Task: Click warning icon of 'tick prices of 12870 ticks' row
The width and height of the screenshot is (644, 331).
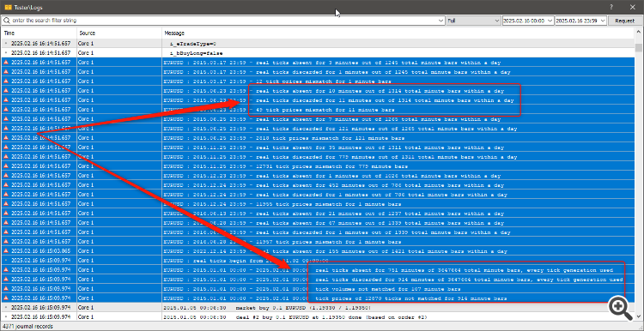Action: coord(6,298)
